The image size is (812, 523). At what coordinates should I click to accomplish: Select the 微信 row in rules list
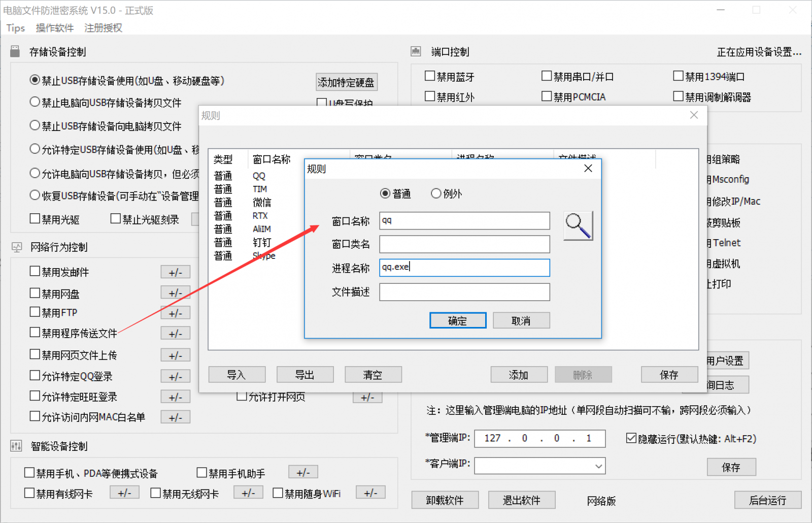click(261, 203)
